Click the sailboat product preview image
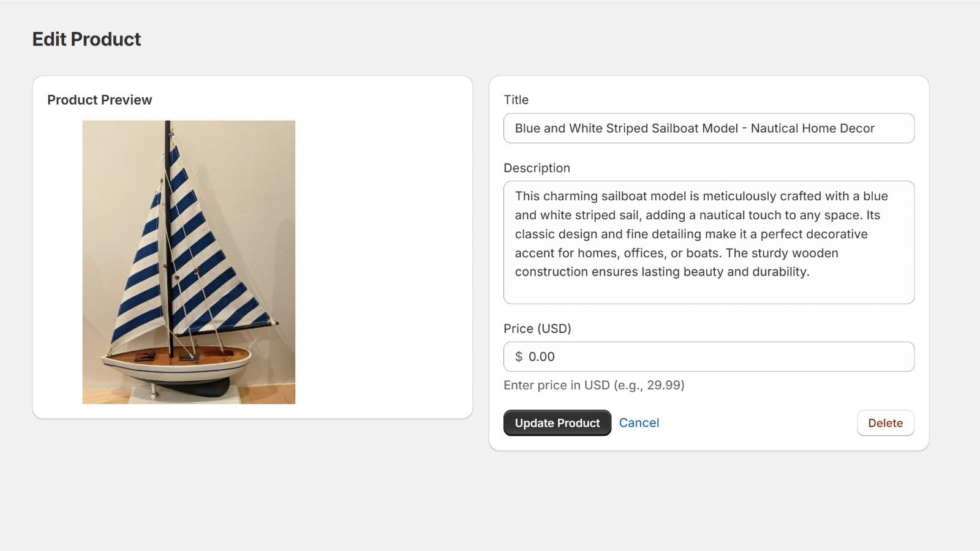 coord(189,262)
